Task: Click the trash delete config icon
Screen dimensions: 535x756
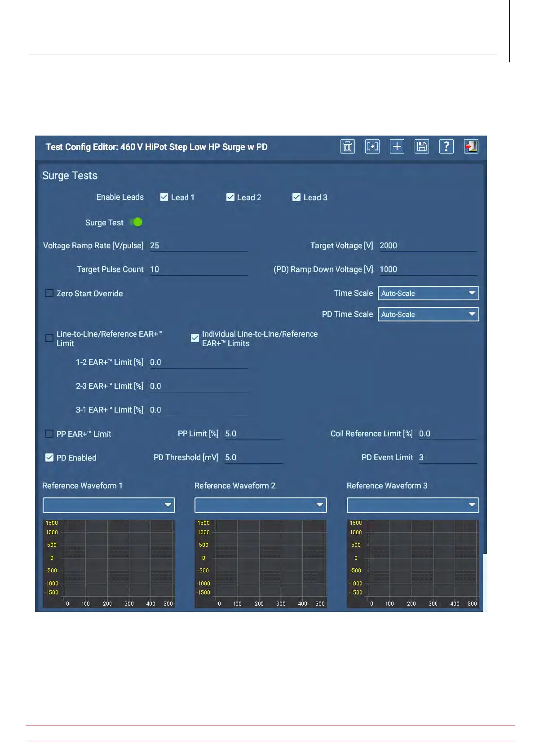Action: tap(348, 146)
